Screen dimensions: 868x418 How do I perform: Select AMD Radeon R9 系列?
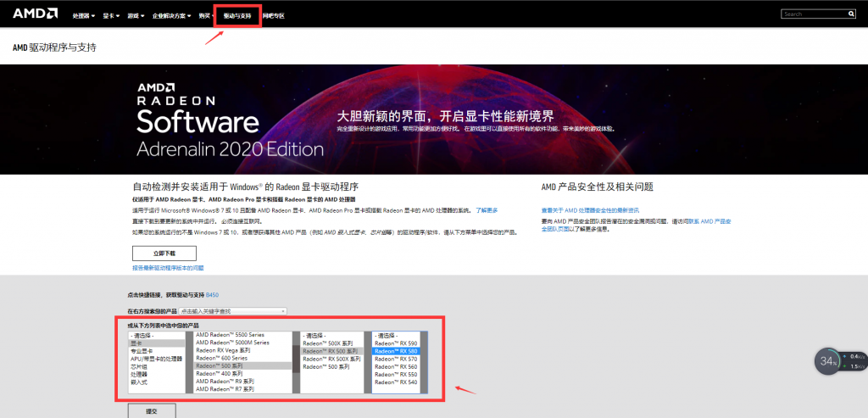[243, 382]
